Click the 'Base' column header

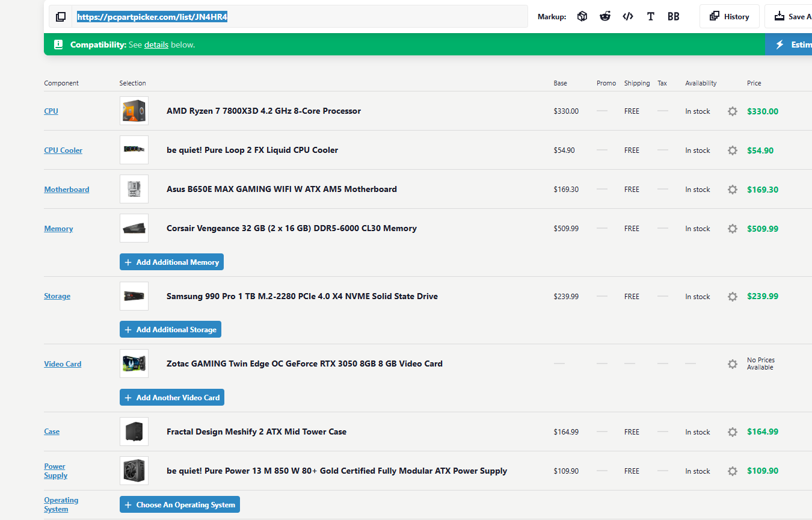(x=561, y=83)
